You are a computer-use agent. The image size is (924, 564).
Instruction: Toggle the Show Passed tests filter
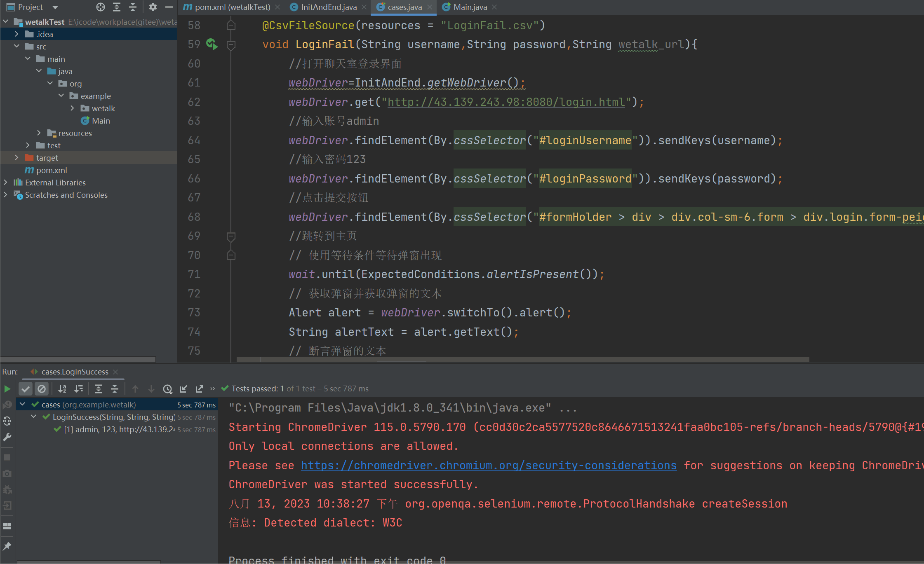[26, 388]
